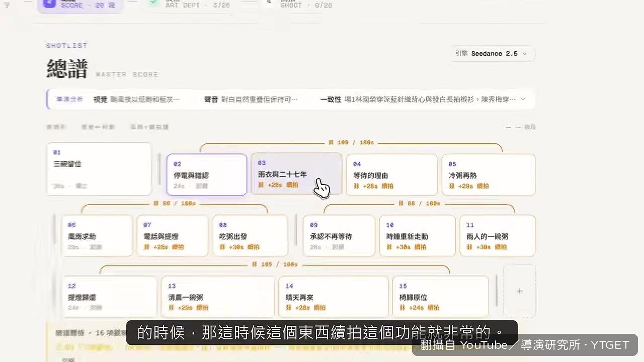Click the 一致性 analysis summary
644x362 pixels.
[418, 100]
